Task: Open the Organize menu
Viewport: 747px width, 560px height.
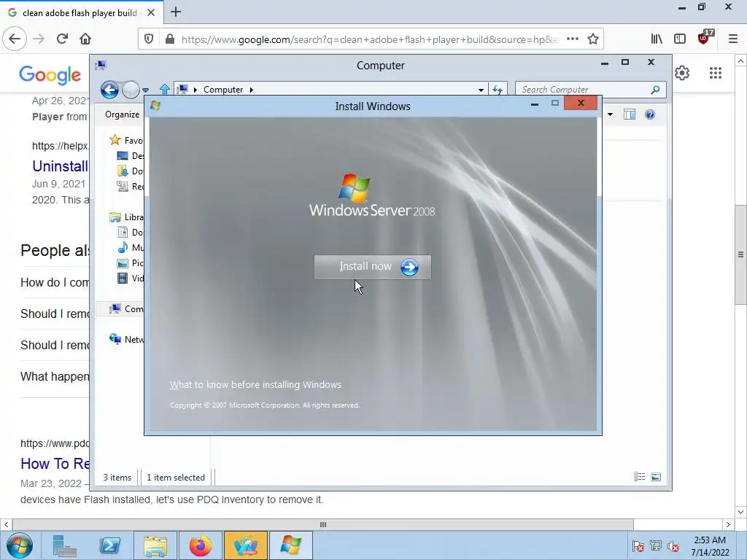Action: pyautogui.click(x=122, y=114)
